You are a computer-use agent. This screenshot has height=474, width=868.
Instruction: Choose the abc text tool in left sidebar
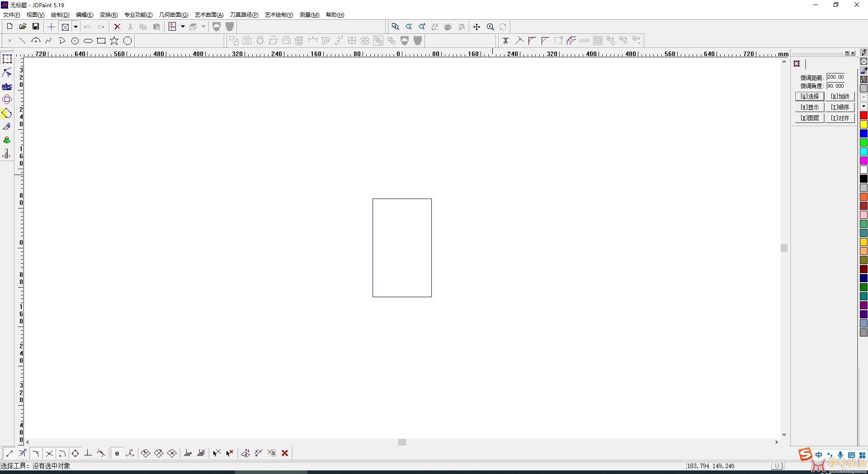[x=7, y=86]
